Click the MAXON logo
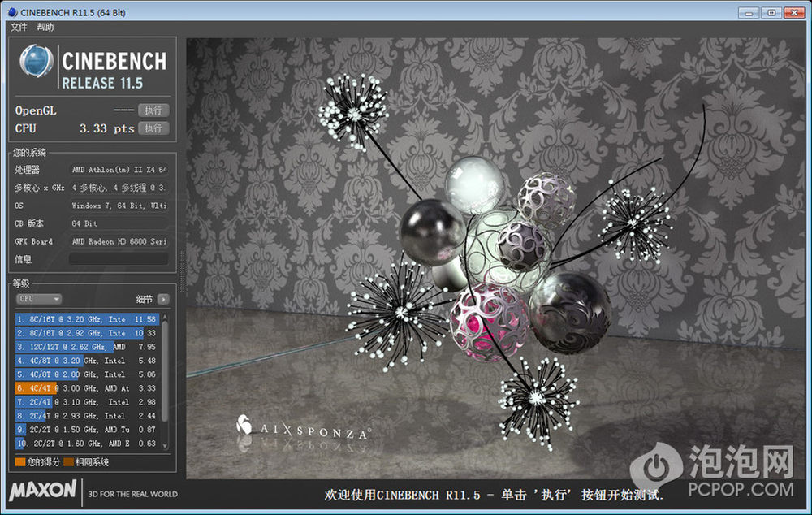Viewport: 812px width, 515px height. click(43, 490)
